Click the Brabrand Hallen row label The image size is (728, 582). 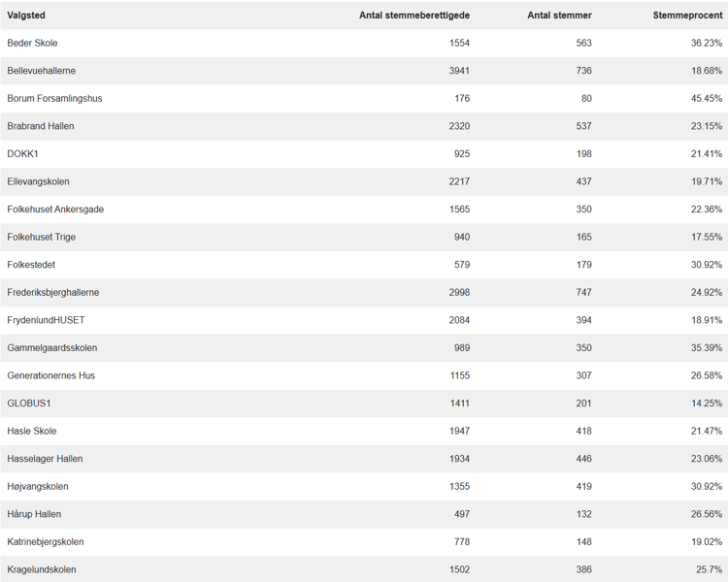(x=41, y=126)
